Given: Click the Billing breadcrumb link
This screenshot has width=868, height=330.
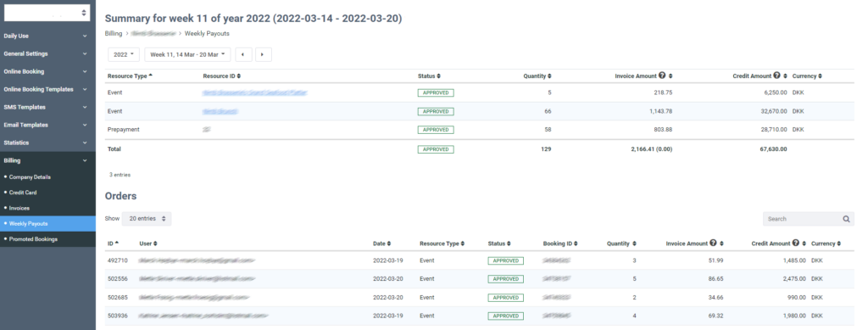Looking at the screenshot, I should (113, 34).
